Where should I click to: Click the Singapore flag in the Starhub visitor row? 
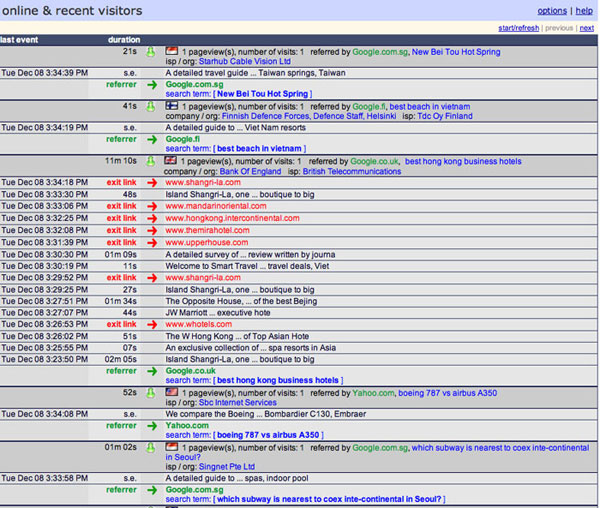click(x=171, y=50)
